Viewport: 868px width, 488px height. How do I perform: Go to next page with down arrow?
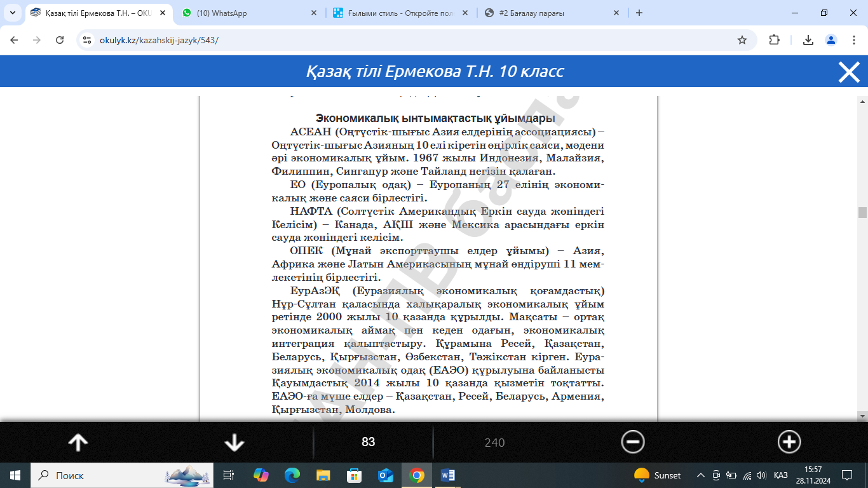(x=234, y=442)
